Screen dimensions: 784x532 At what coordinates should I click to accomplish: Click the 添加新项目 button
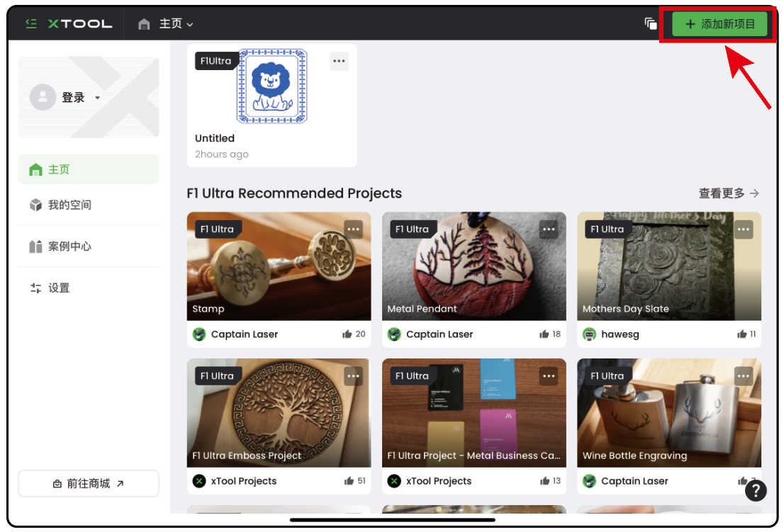pos(719,24)
